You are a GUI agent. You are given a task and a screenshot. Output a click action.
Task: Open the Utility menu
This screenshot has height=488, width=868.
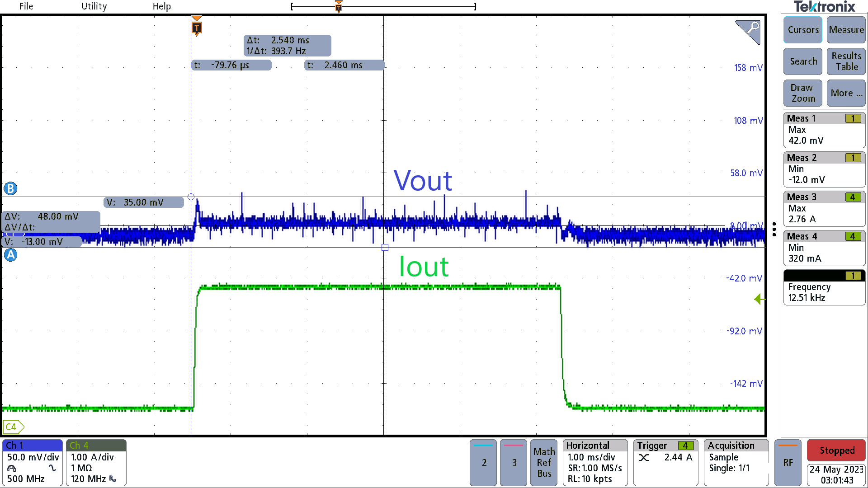click(94, 6)
